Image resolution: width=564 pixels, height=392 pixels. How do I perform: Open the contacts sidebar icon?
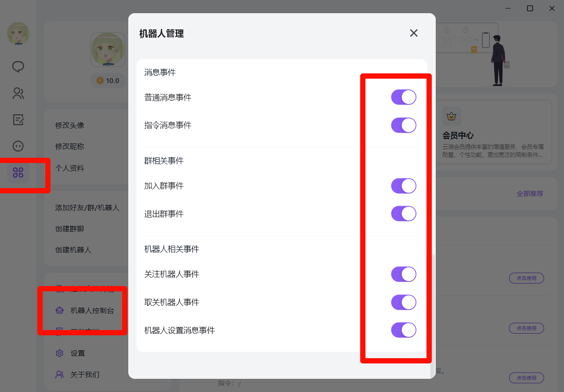point(18,93)
